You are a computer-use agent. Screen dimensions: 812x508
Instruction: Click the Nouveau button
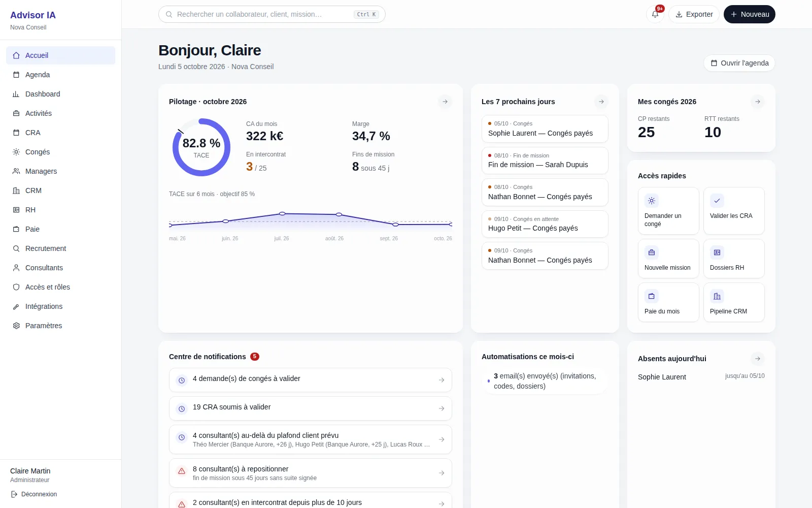tap(750, 14)
